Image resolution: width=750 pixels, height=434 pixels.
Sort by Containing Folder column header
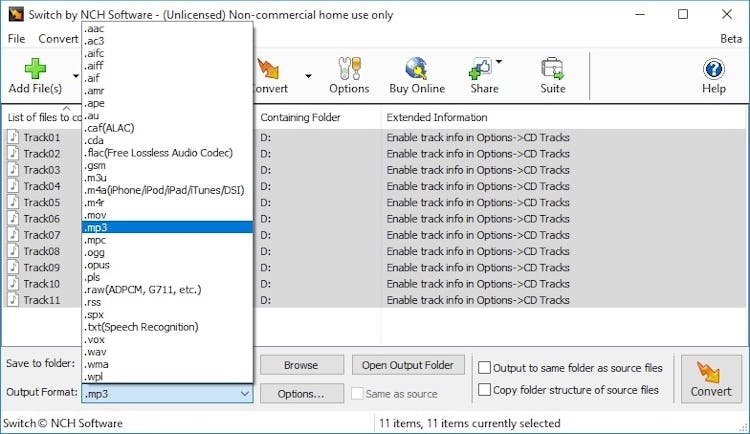(300, 117)
